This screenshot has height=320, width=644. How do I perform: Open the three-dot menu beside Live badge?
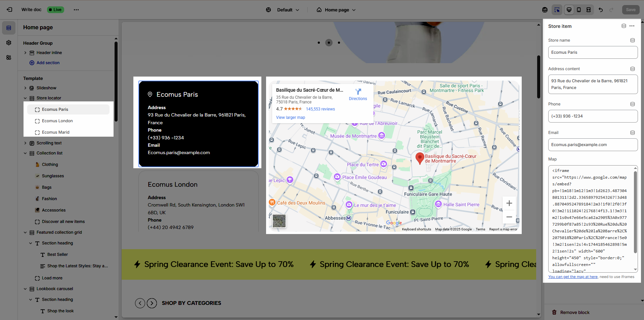pyautogui.click(x=76, y=10)
